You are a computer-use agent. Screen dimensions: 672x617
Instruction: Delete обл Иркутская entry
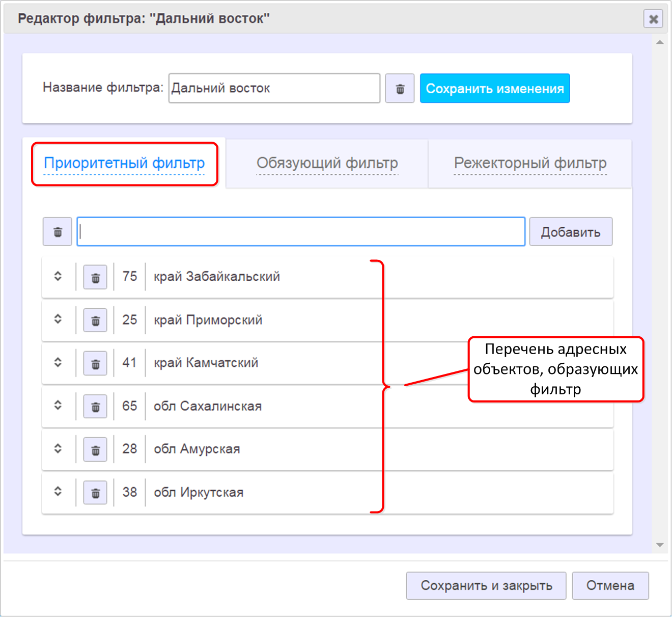coord(95,493)
